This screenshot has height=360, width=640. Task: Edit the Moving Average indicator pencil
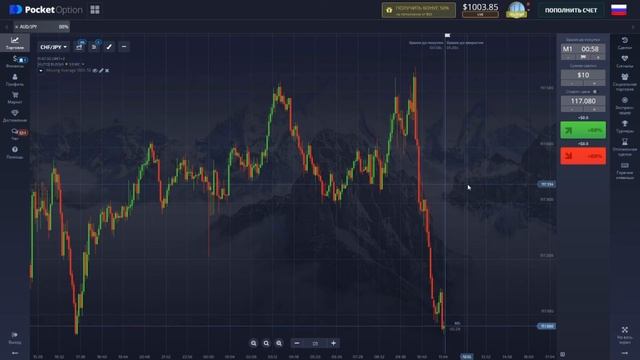(101, 71)
